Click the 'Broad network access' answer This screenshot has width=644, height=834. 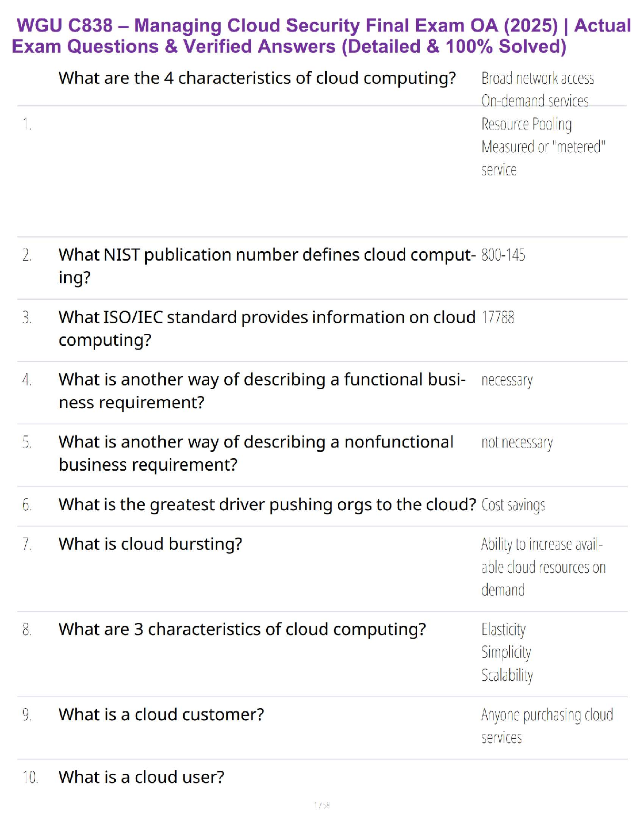tap(537, 78)
